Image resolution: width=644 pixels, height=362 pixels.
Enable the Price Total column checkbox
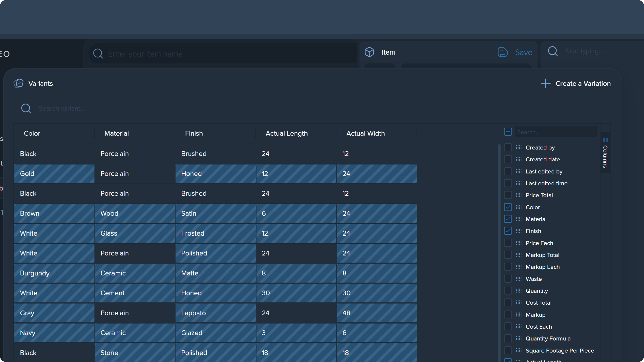508,195
